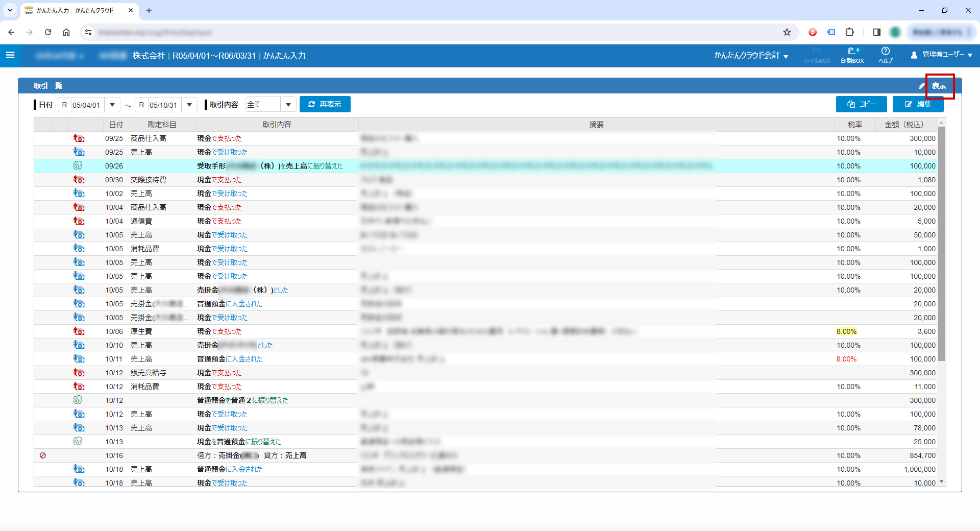
Task: Click the start date field 05/04/01
Action: [86, 105]
